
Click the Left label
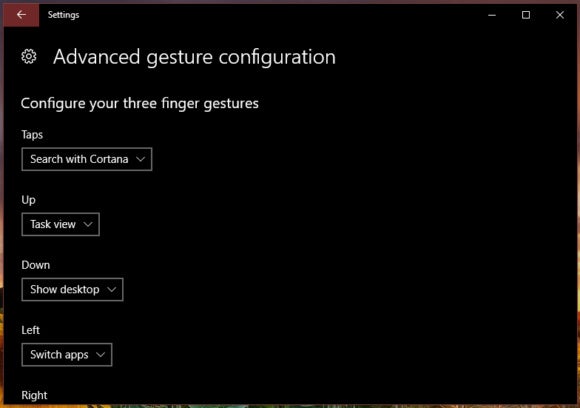click(x=30, y=330)
